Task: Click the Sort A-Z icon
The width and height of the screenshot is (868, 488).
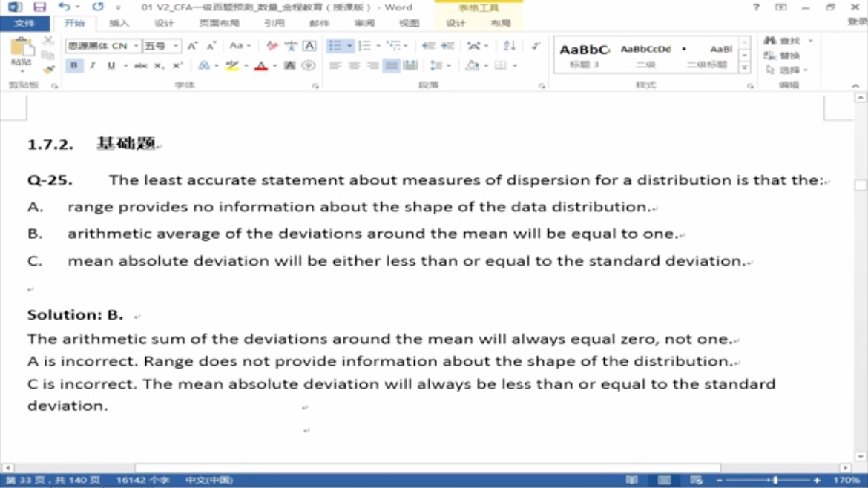Action: [510, 46]
